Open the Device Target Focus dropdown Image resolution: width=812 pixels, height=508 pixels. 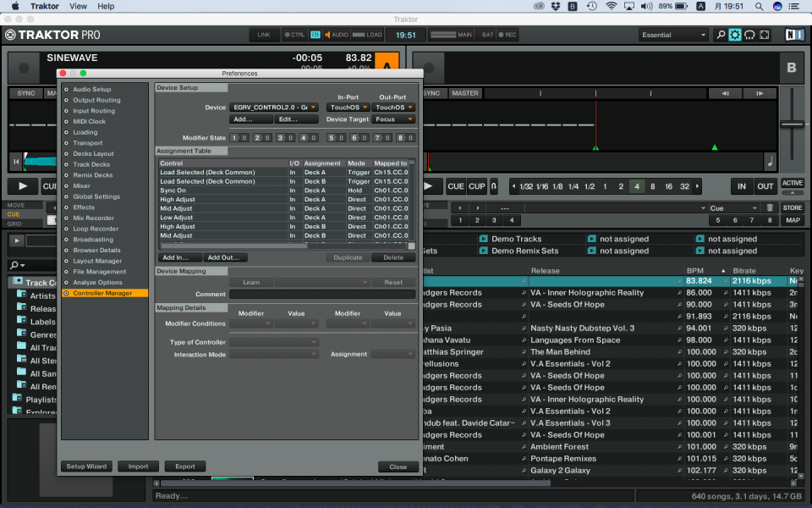[x=393, y=119]
